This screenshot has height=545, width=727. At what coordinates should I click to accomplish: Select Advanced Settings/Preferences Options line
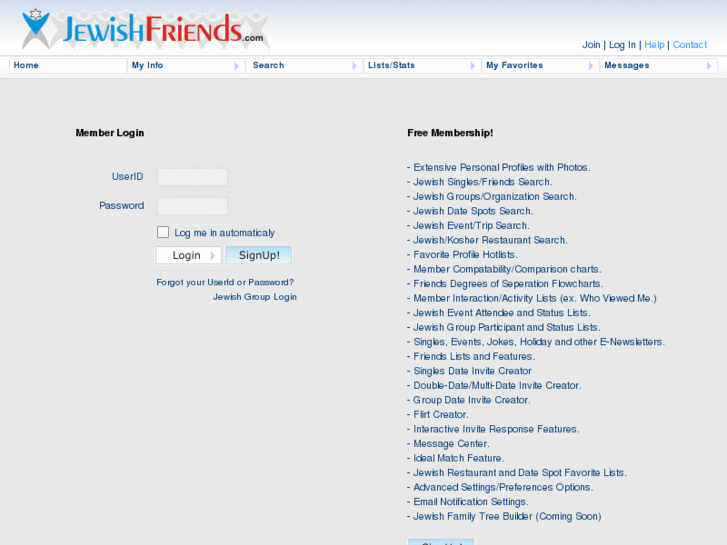500,487
